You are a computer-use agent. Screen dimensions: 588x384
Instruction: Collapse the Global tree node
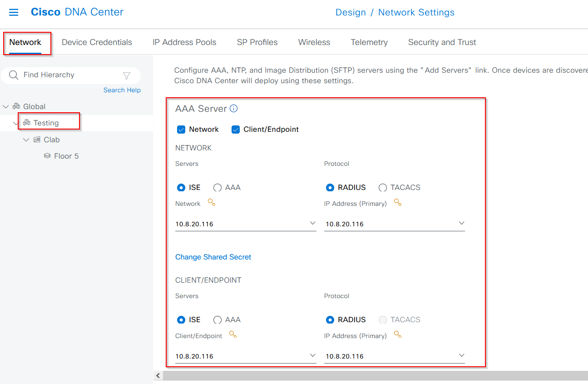(6, 106)
